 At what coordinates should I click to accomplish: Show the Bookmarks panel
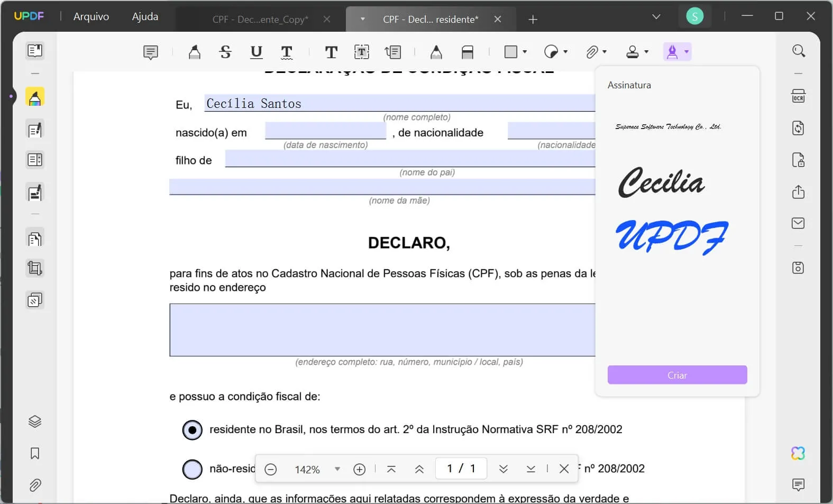point(35,453)
